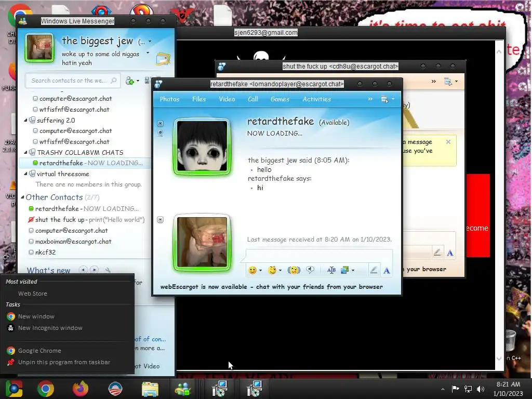Viewport: 532px width, 399px height.
Task: Click the network icon in system tray
Action: pos(468,389)
